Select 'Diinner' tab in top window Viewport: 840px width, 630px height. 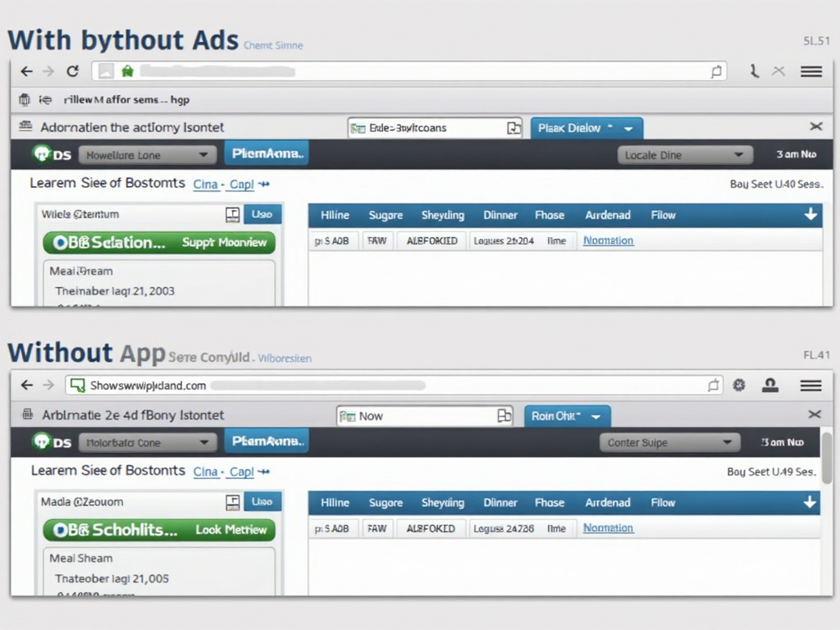point(500,216)
